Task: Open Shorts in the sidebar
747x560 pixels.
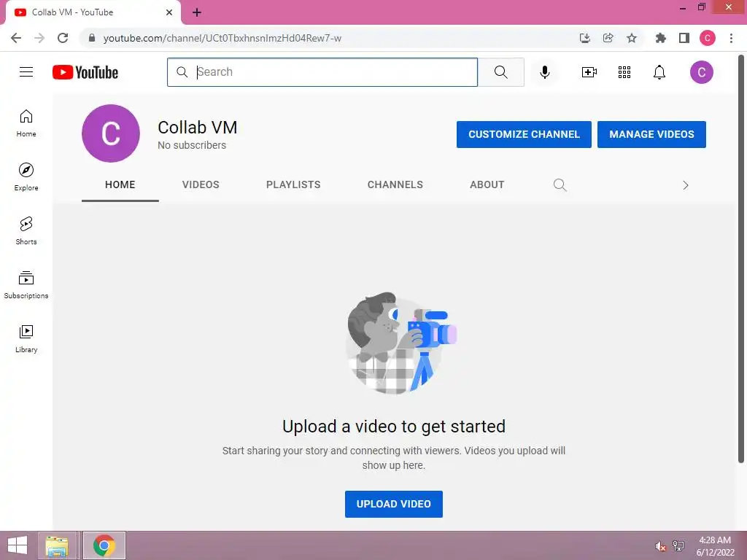Action: 26,231
